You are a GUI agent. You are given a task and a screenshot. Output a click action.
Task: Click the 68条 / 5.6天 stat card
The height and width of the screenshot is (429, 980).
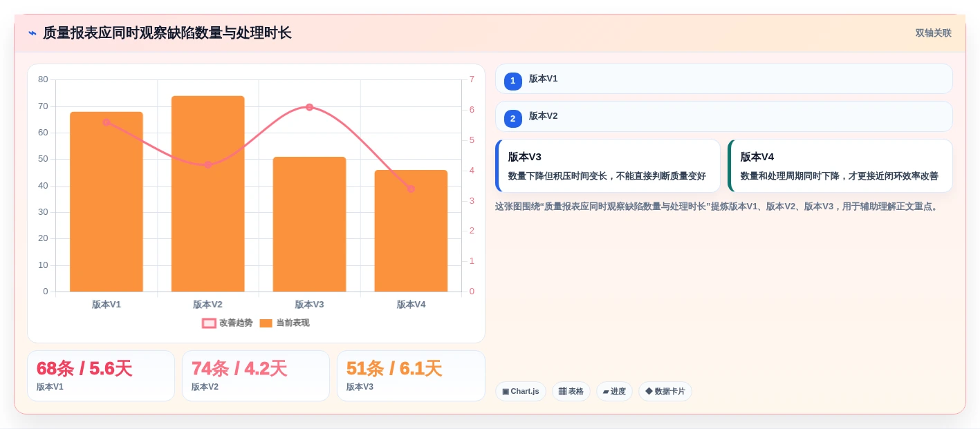point(101,376)
